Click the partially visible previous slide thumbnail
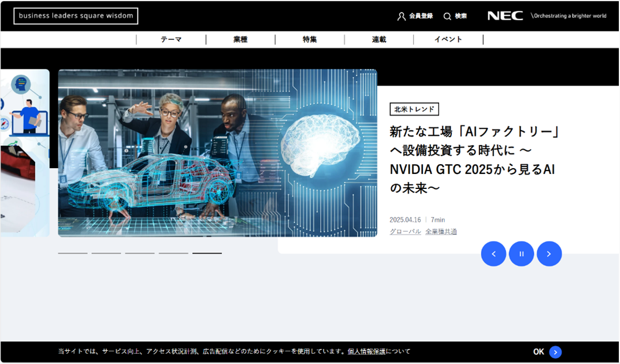Image resolution: width=620 pixels, height=364 pixels. click(24, 153)
